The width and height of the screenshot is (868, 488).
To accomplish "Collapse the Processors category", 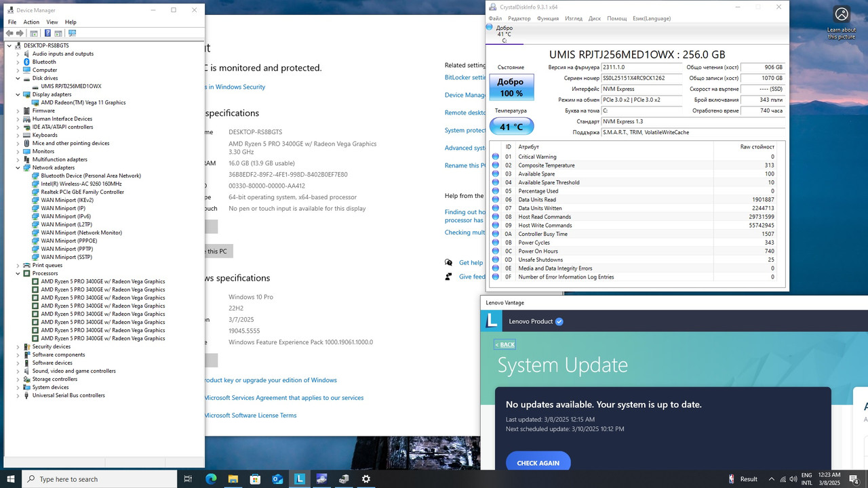I will (18, 273).
